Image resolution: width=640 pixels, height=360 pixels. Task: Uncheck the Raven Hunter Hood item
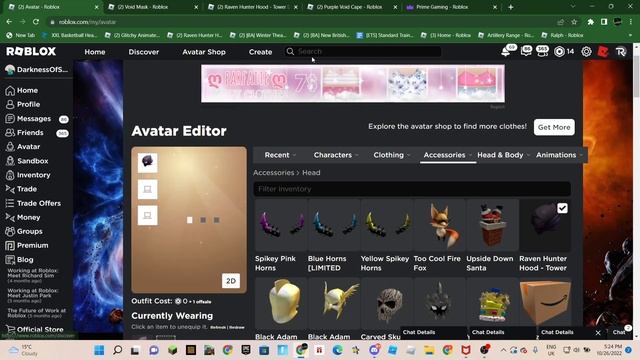562,208
